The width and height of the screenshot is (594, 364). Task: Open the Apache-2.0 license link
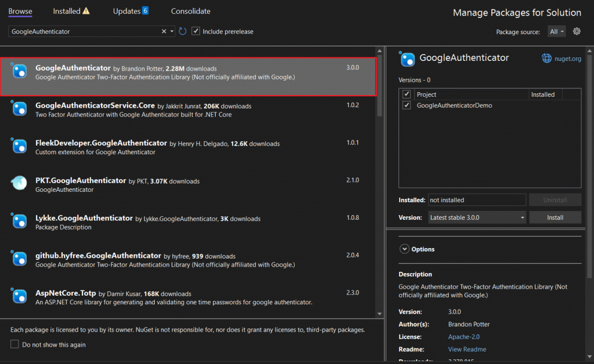tap(464, 337)
